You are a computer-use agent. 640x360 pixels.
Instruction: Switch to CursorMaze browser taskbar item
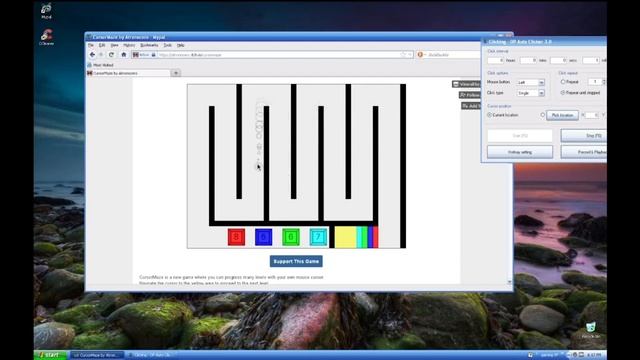tap(97, 355)
